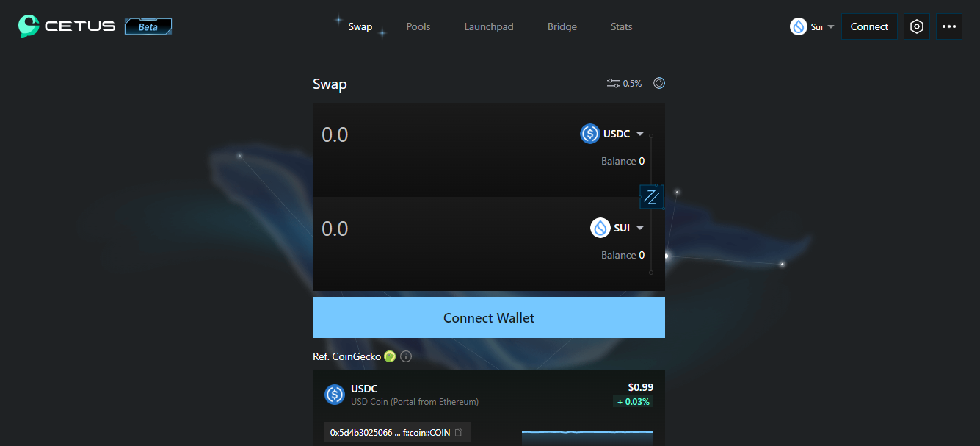
Task: Switch to the Bridge tab
Action: click(x=562, y=26)
